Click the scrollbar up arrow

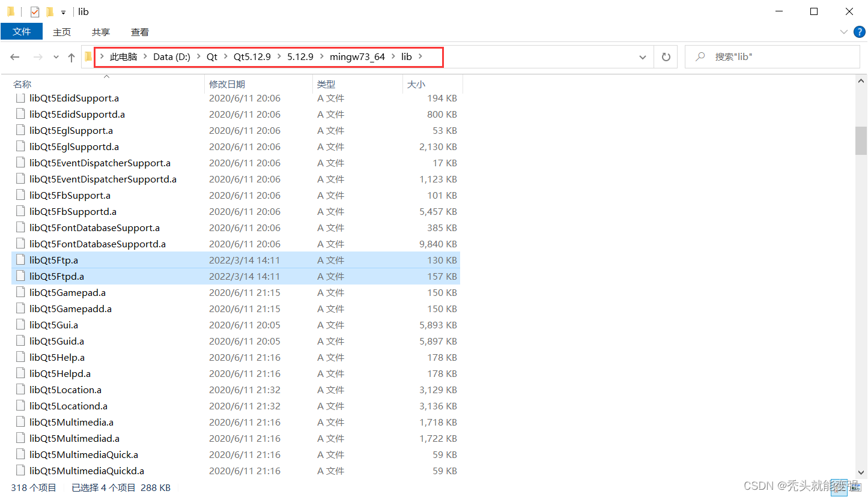pyautogui.click(x=861, y=82)
